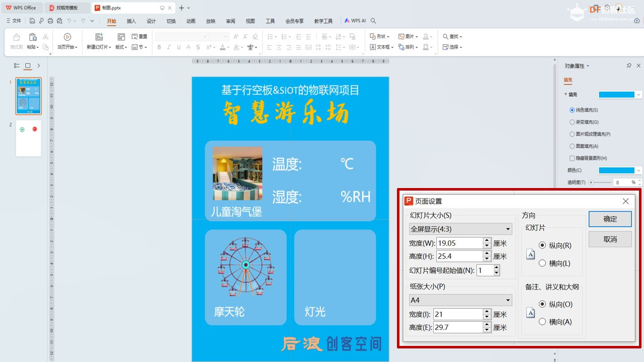
Task: Open the Layout (版式) dropdown
Action: (x=121, y=47)
